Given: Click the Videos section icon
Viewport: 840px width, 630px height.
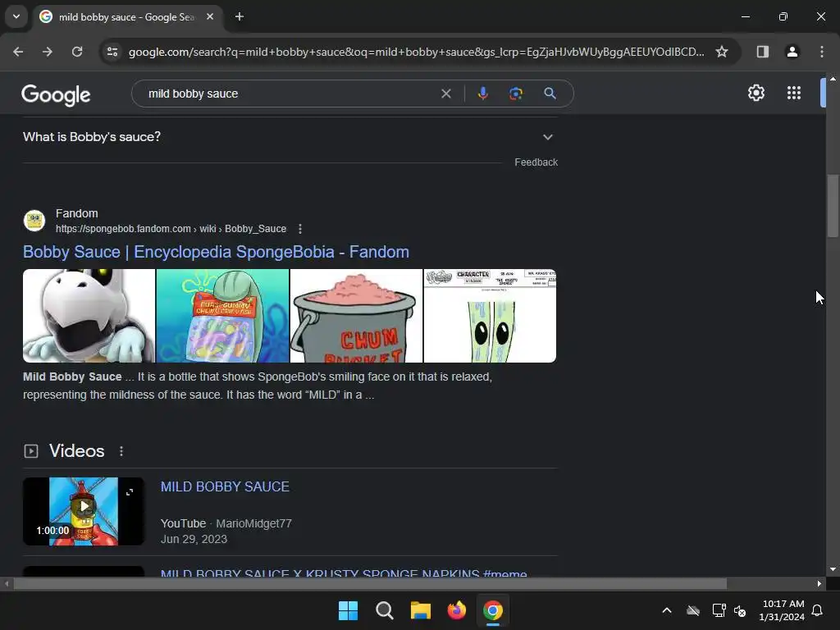Looking at the screenshot, I should pyautogui.click(x=31, y=451).
